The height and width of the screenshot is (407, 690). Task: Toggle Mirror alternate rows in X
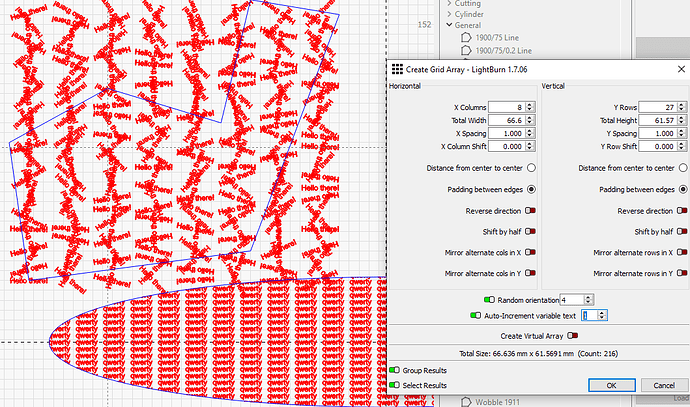click(682, 252)
